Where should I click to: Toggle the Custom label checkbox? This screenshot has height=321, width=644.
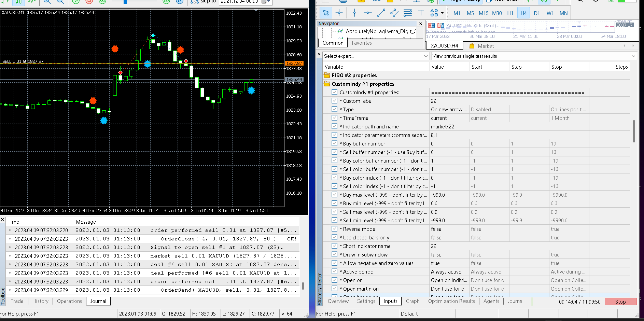[335, 101]
